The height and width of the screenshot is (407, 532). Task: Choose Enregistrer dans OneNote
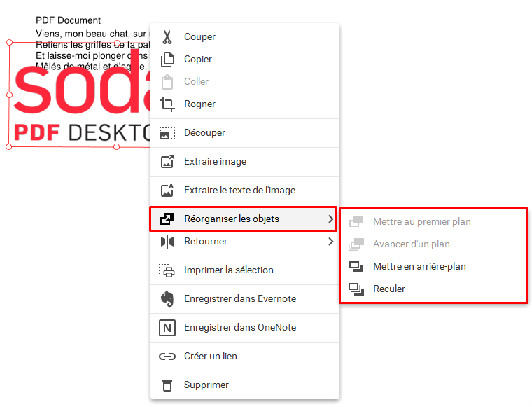point(244,328)
